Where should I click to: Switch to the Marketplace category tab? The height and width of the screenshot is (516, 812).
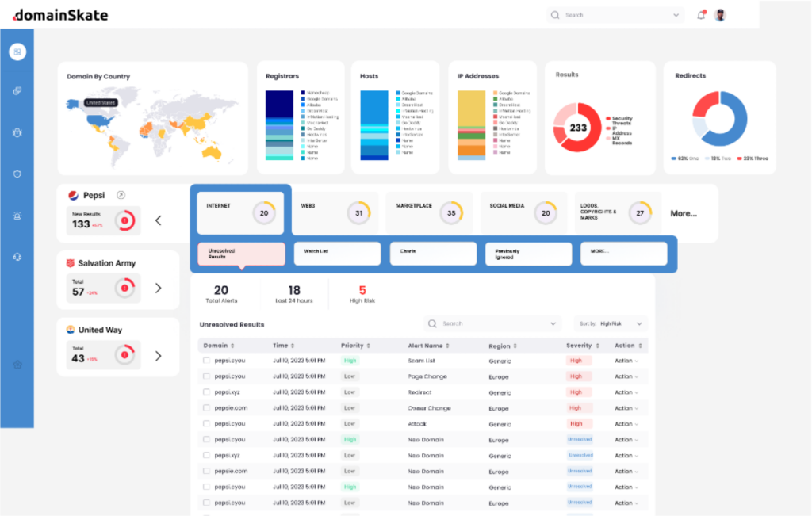coord(429,212)
